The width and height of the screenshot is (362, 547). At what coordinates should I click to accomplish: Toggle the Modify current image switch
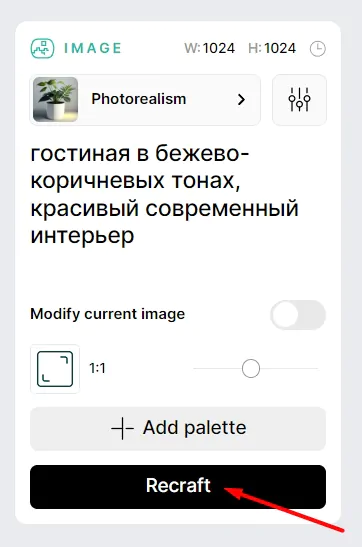pos(298,315)
